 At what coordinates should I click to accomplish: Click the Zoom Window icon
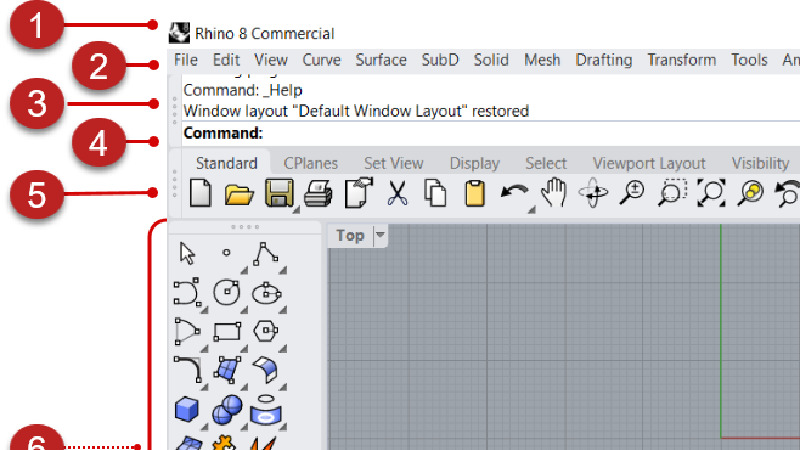point(672,192)
